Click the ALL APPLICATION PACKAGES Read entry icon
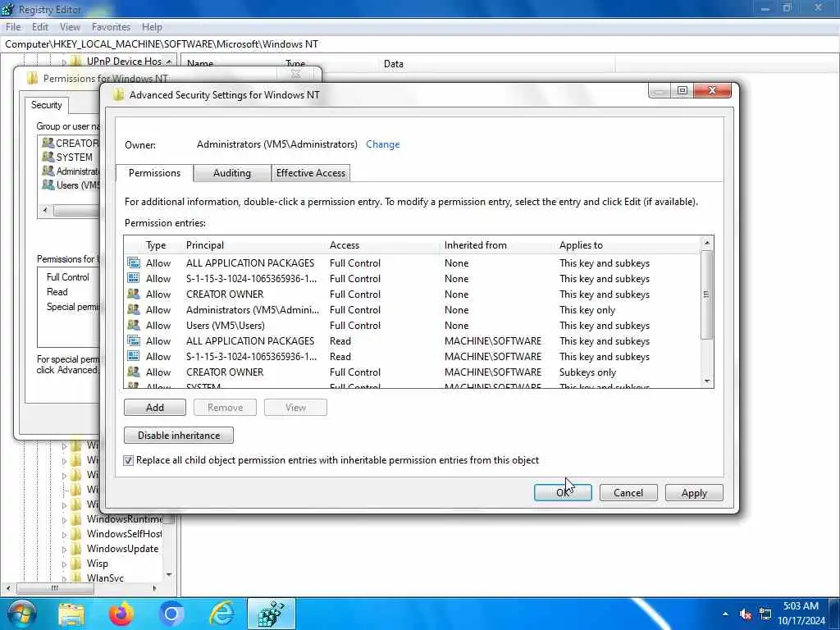This screenshot has width=840, height=630. coord(134,340)
